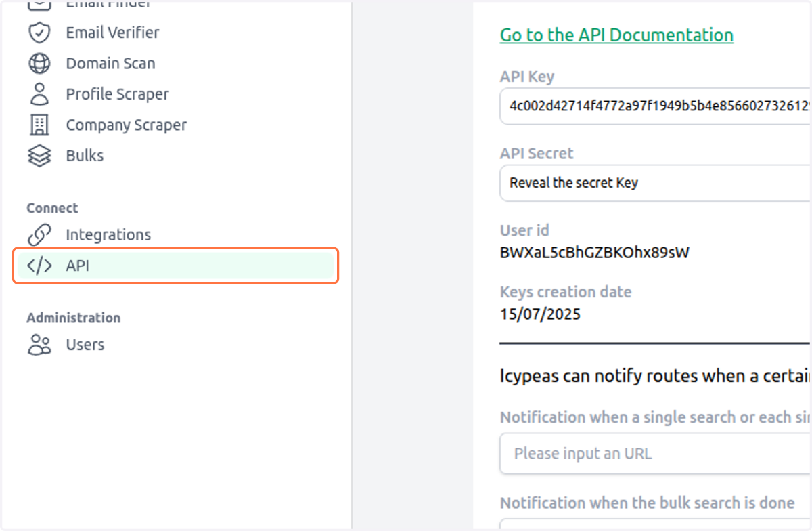Image resolution: width=812 pixels, height=531 pixels.
Task: Click the Company Scraper building icon
Action: click(x=40, y=125)
